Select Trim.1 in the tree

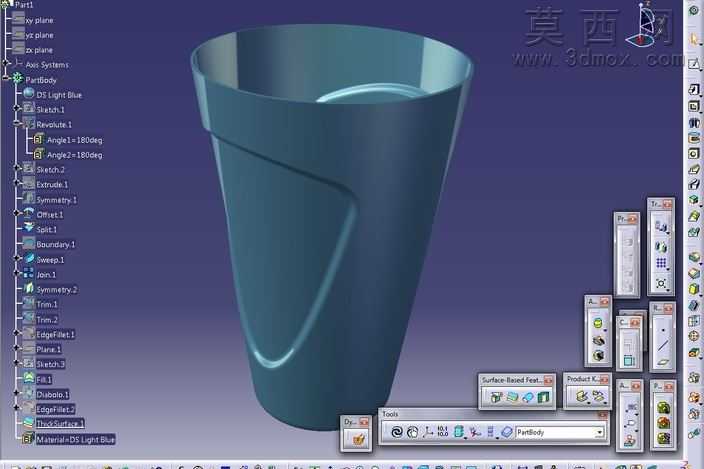point(47,305)
